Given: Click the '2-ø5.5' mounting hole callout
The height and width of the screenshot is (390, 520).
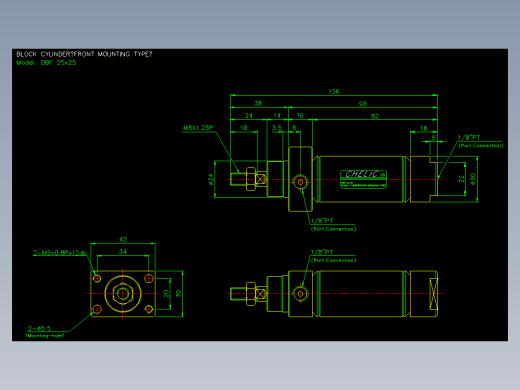Looking at the screenshot, I should coord(39,329).
